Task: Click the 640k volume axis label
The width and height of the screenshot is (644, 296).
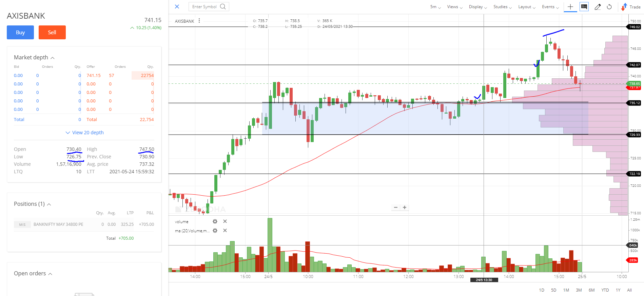Action: click(632, 245)
